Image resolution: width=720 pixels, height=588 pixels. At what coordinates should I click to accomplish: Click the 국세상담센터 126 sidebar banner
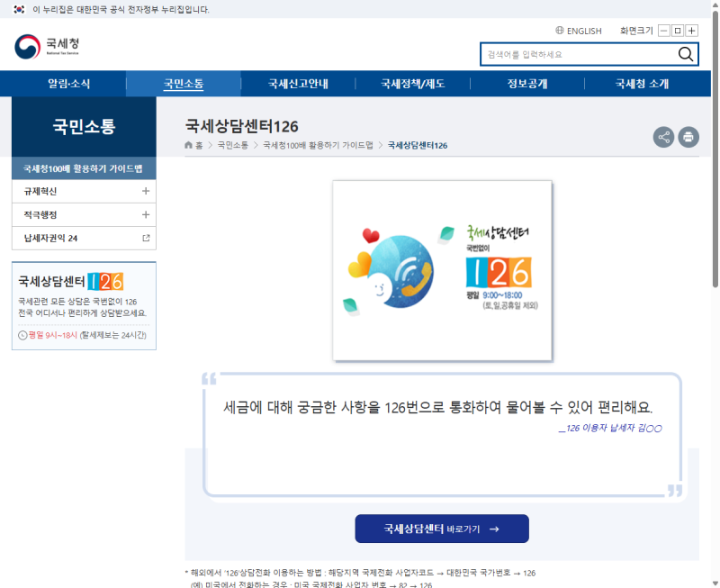coord(84,305)
